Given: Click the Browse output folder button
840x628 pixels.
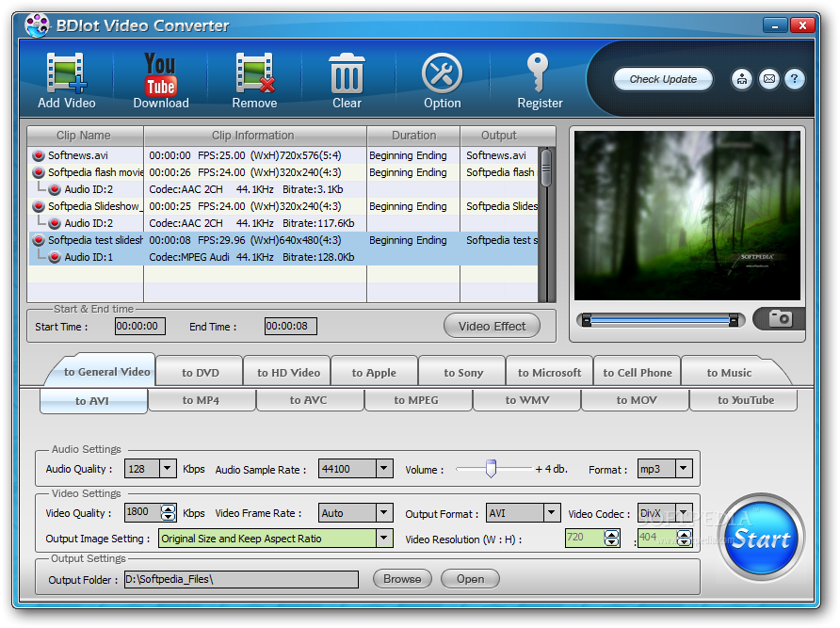Looking at the screenshot, I should click(402, 579).
